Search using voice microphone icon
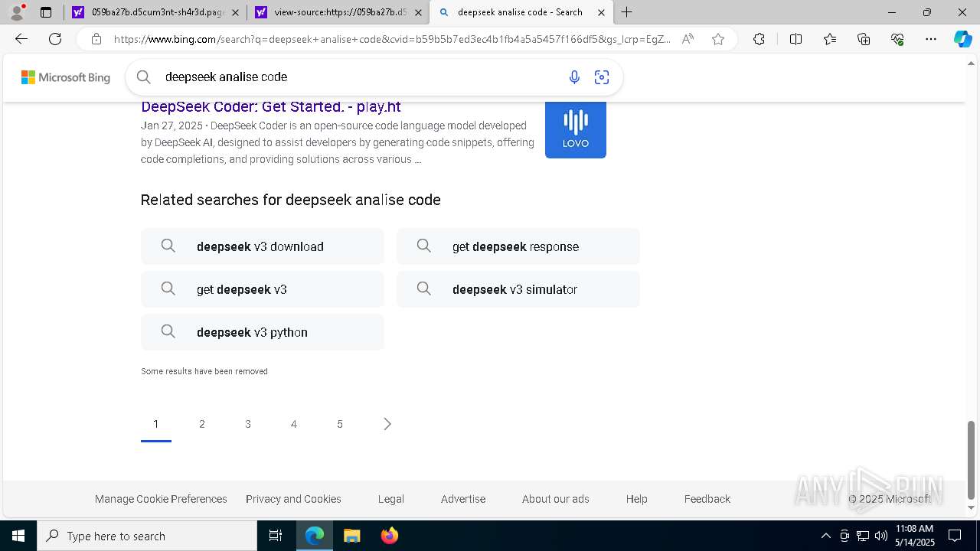 (x=574, y=77)
